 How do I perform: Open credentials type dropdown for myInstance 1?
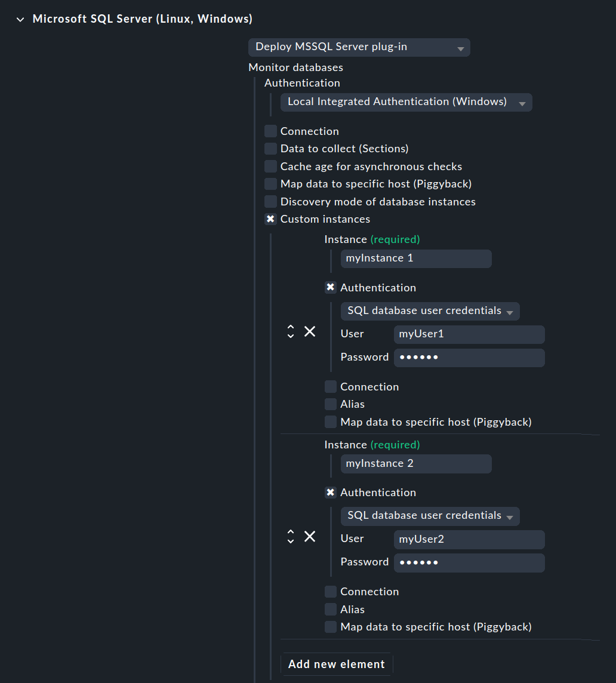click(430, 311)
